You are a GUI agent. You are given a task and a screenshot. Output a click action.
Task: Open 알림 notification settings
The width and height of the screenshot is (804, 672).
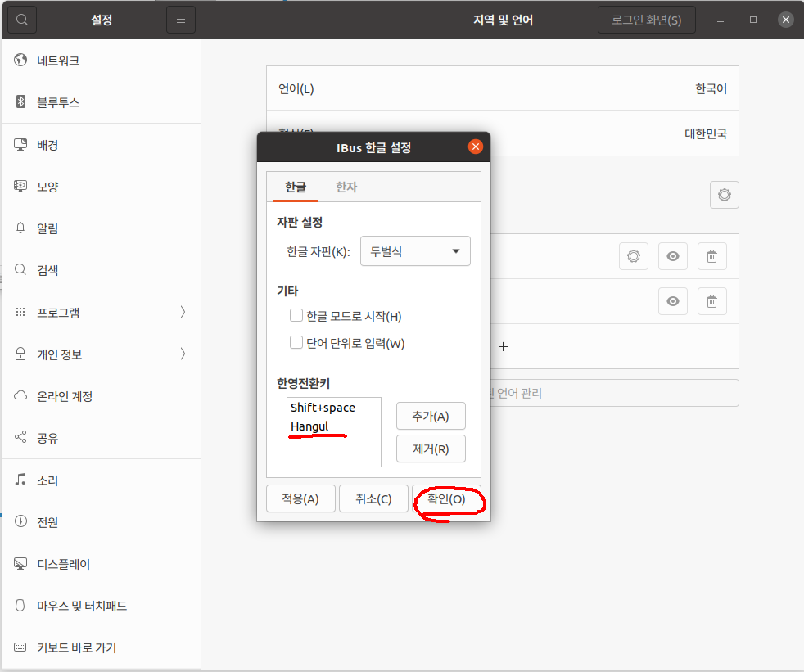click(102, 228)
